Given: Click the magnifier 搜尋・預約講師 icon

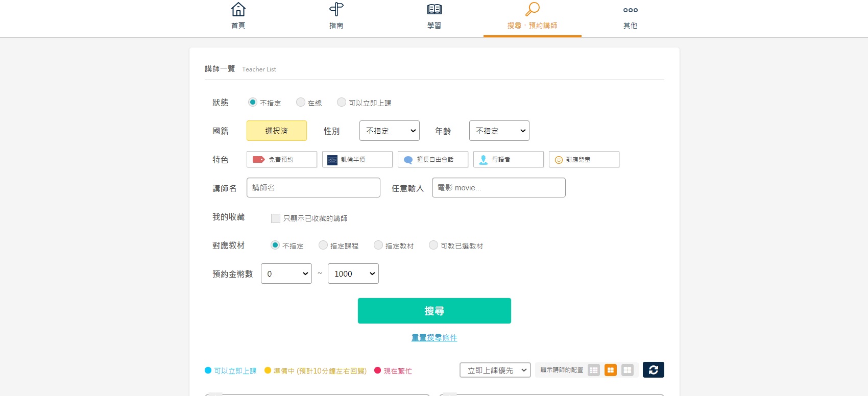Looking at the screenshot, I should [532, 9].
